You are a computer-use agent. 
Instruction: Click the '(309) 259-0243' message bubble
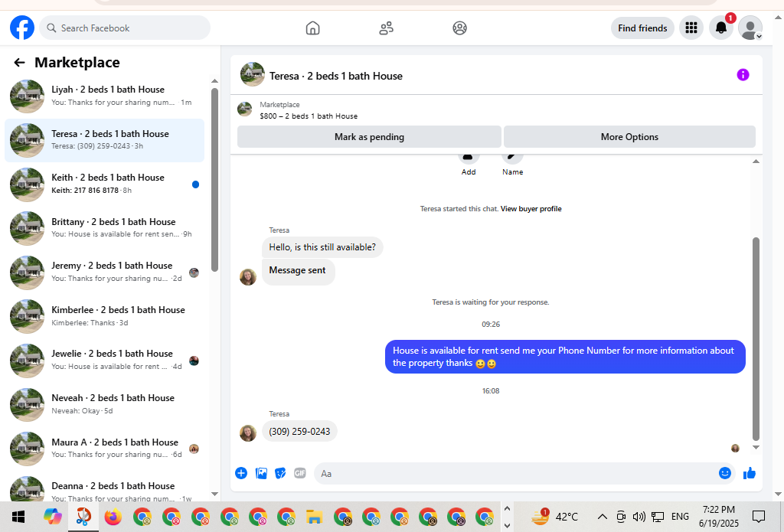(x=299, y=431)
